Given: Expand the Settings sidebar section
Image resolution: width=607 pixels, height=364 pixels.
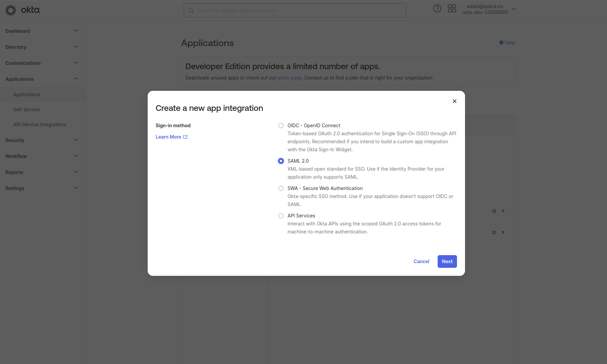Looking at the screenshot, I should 43,188.
